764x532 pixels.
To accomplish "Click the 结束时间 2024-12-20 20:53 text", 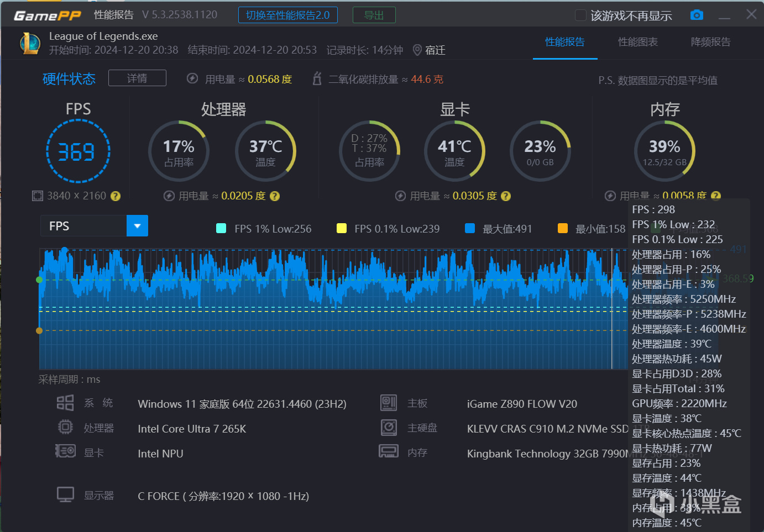I will pos(252,50).
